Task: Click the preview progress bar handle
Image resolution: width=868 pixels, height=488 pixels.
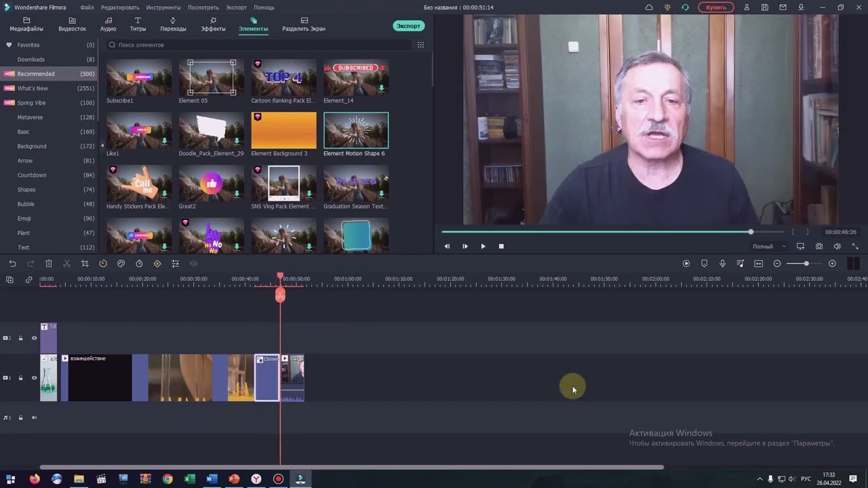Action: 751,232
